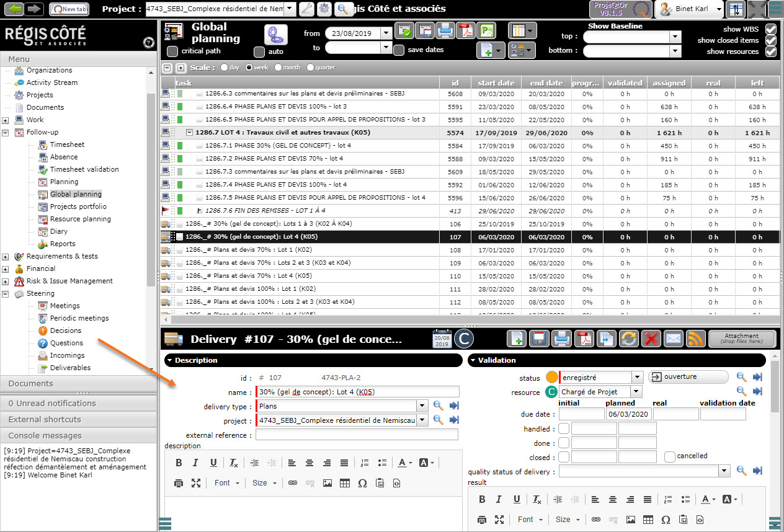The height and width of the screenshot is (532, 784).
Task: Email the delivery details via envelope icon
Action: [673, 339]
